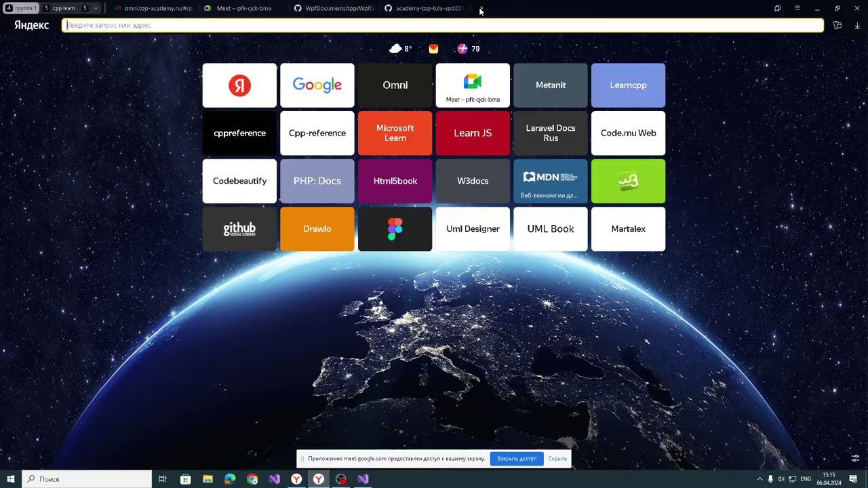Open the Codebeautify tile
This screenshot has width=868, height=488.
coord(239,181)
